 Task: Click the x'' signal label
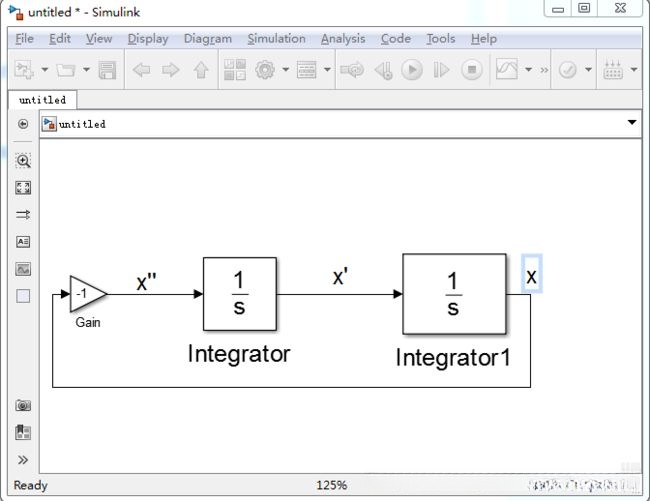point(147,283)
